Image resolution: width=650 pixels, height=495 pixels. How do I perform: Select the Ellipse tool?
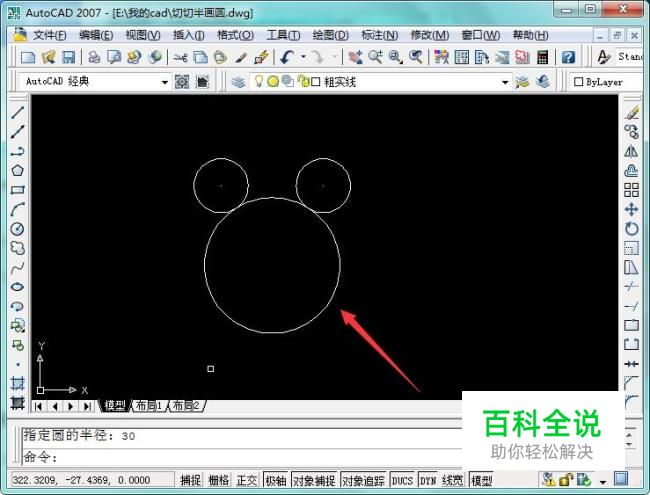(17, 287)
